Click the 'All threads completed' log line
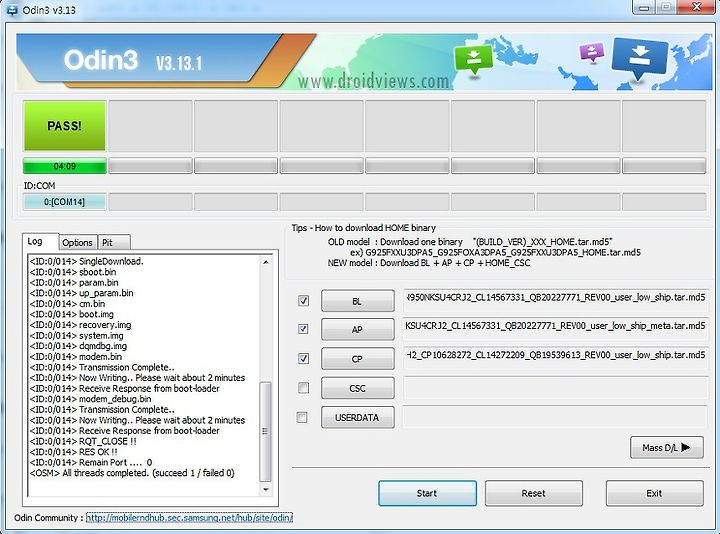Image resolution: width=720 pixels, height=534 pixels. tap(132, 473)
